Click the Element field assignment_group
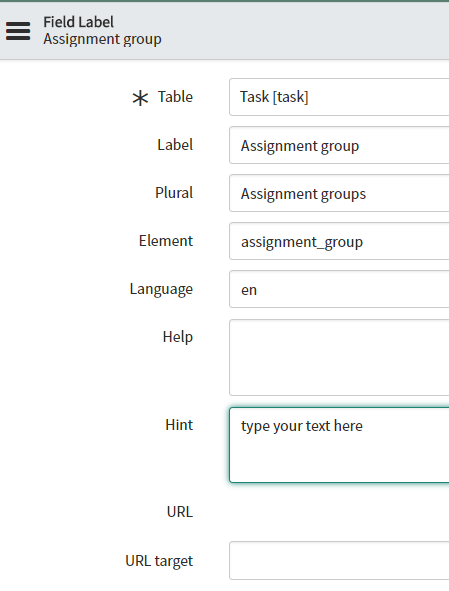The height and width of the screenshot is (591, 449). pyautogui.click(x=339, y=241)
